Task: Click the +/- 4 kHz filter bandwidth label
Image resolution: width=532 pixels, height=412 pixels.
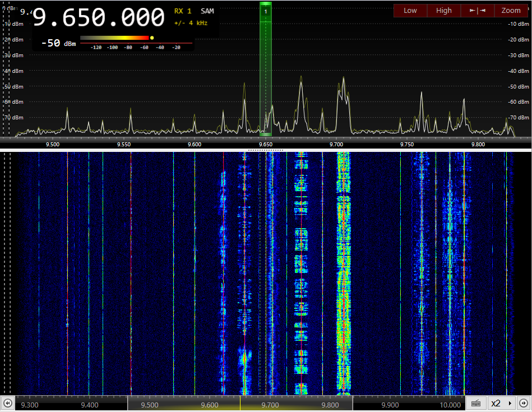Action: pyautogui.click(x=191, y=23)
